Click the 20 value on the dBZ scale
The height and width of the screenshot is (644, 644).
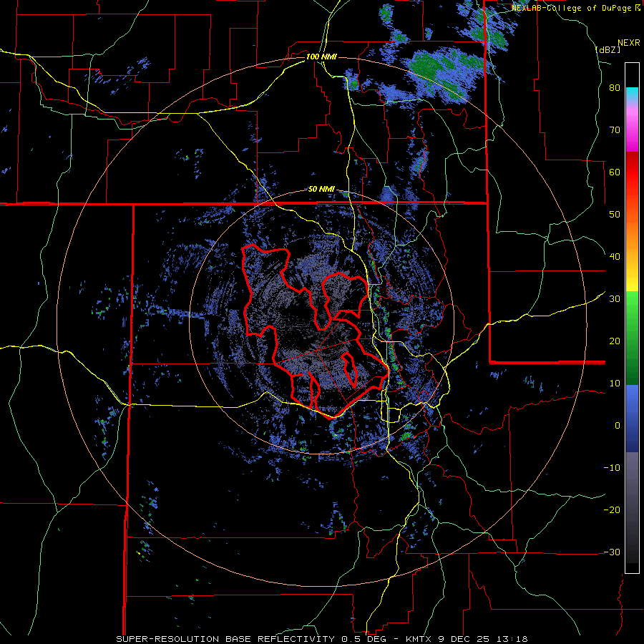point(615,341)
